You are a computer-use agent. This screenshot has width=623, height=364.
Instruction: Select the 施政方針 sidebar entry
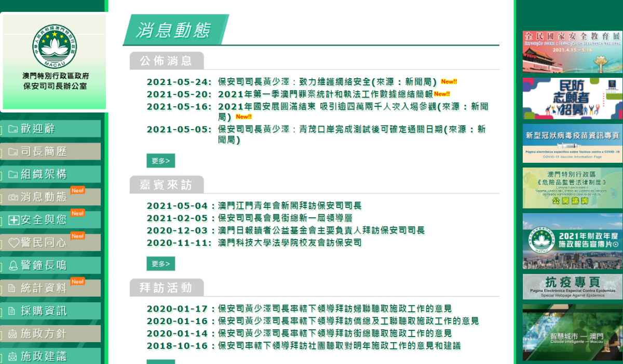[x=44, y=334]
